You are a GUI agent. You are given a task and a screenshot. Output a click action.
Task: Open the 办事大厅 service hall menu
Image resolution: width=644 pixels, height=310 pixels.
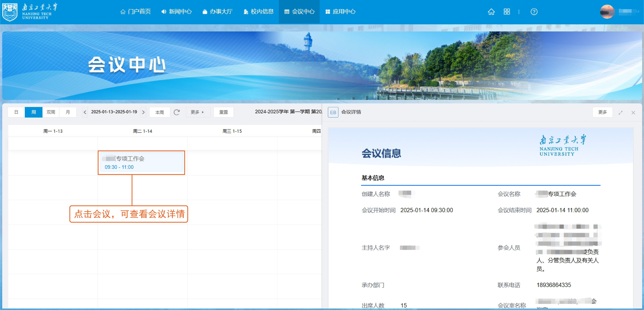tap(218, 12)
